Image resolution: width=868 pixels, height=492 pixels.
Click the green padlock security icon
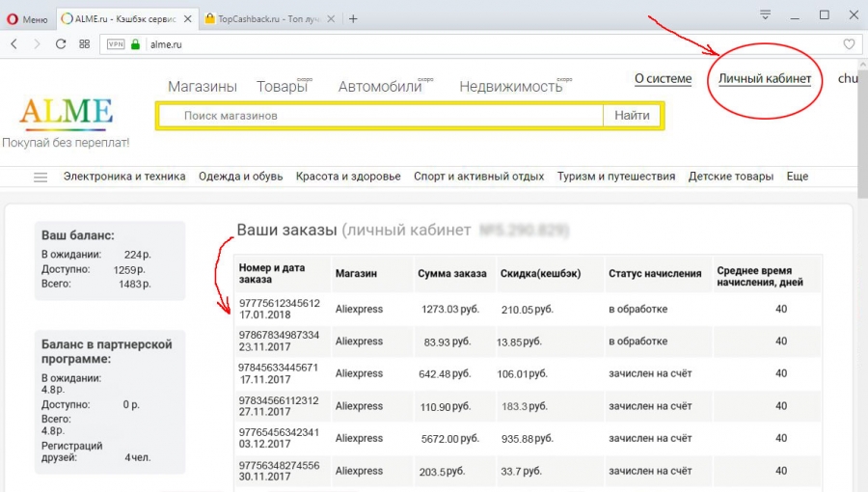pyautogui.click(x=135, y=44)
